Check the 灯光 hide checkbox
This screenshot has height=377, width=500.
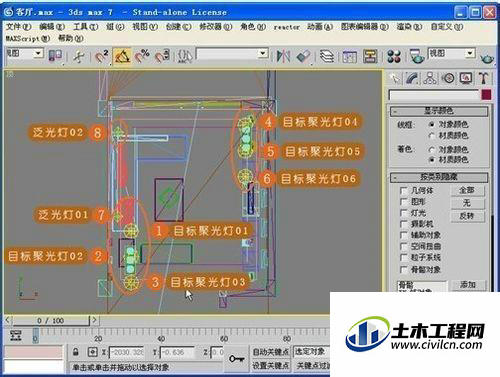tap(404, 213)
